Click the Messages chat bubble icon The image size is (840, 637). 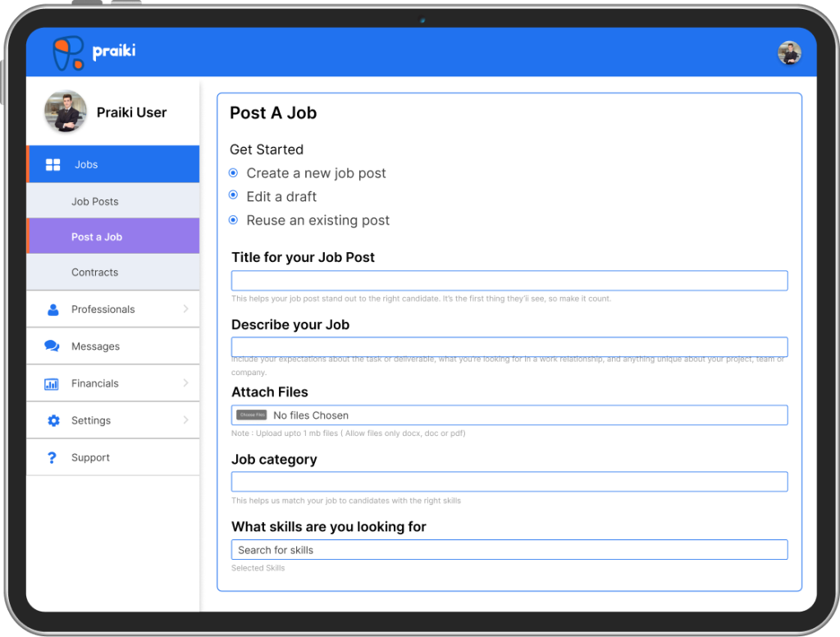pos(52,346)
